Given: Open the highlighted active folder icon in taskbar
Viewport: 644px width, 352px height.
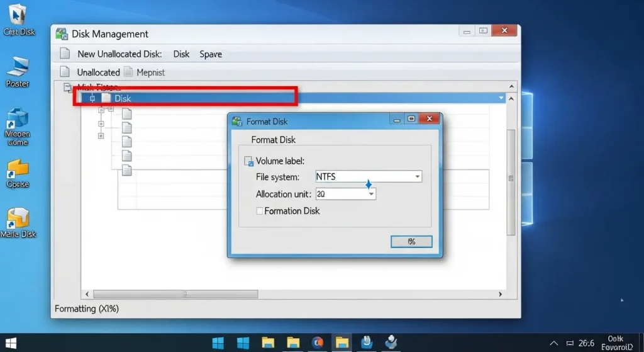Looking at the screenshot, I should pos(341,342).
